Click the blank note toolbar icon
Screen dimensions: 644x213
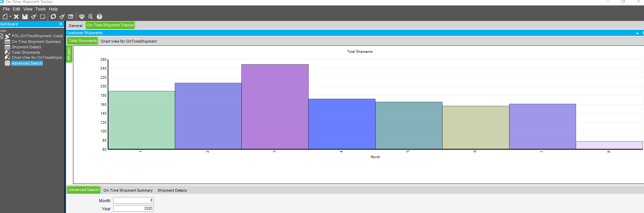(x=42, y=17)
